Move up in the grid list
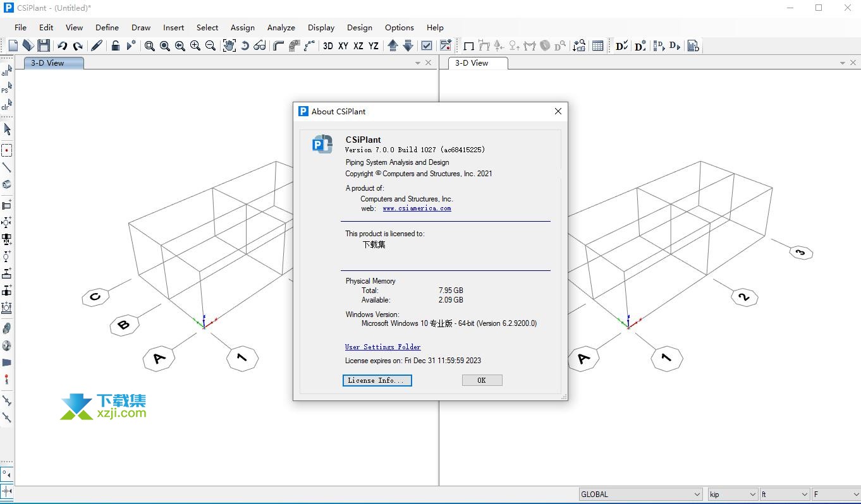 click(393, 45)
